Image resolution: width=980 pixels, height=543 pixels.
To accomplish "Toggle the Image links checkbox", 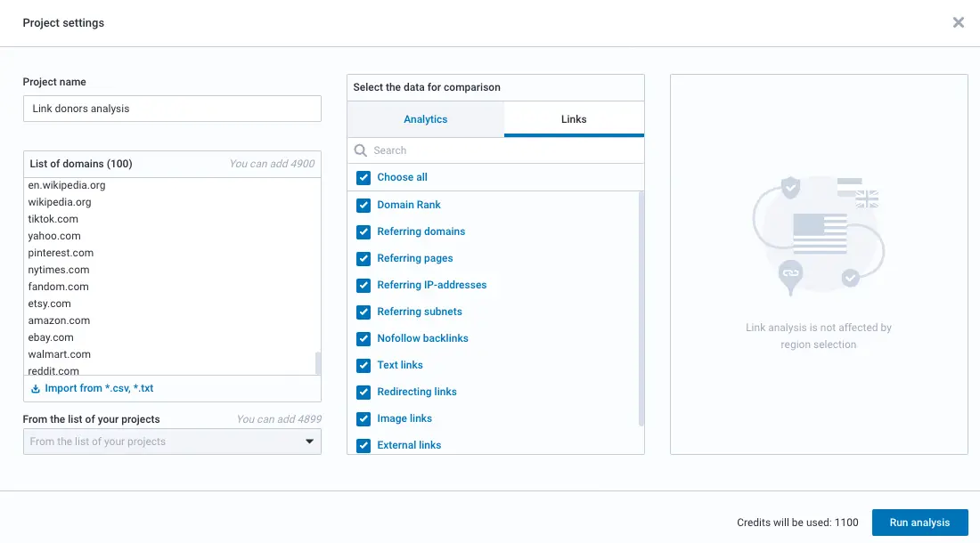I will [x=363, y=418].
